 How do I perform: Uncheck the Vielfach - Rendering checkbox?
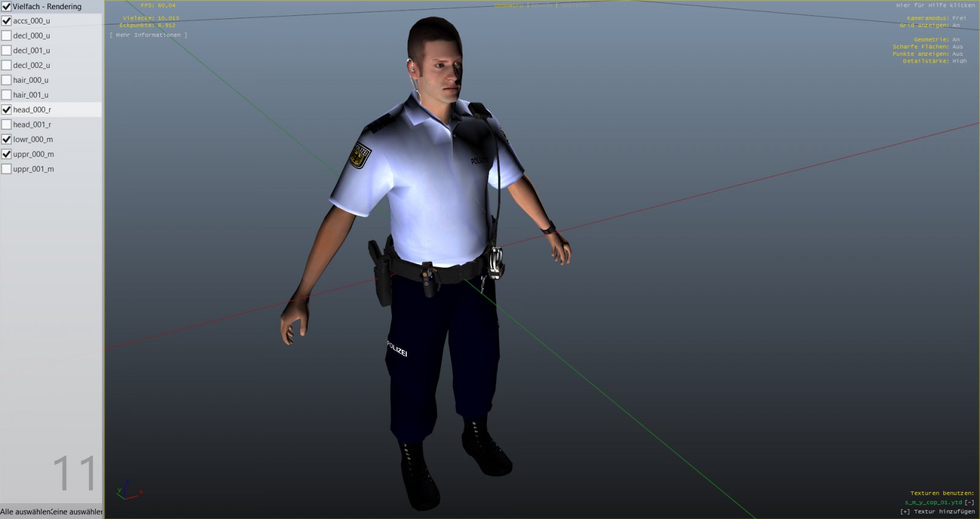7,6
